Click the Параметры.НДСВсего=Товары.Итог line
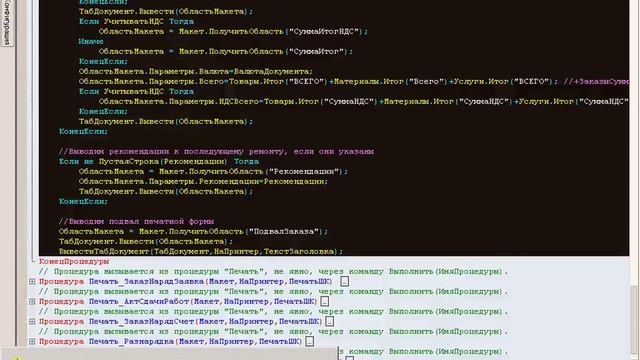This screenshot has height=360, width=640. tap(363, 102)
